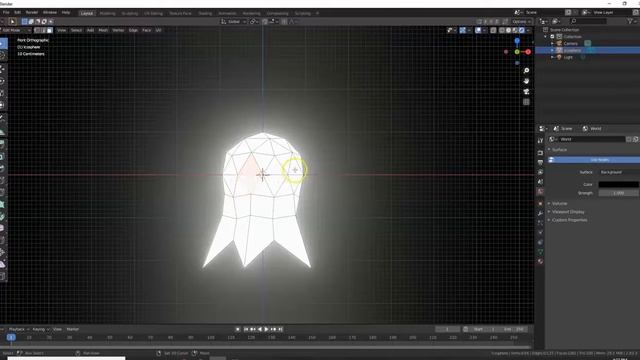Open the Scene properties tab icon

click(x=540, y=182)
